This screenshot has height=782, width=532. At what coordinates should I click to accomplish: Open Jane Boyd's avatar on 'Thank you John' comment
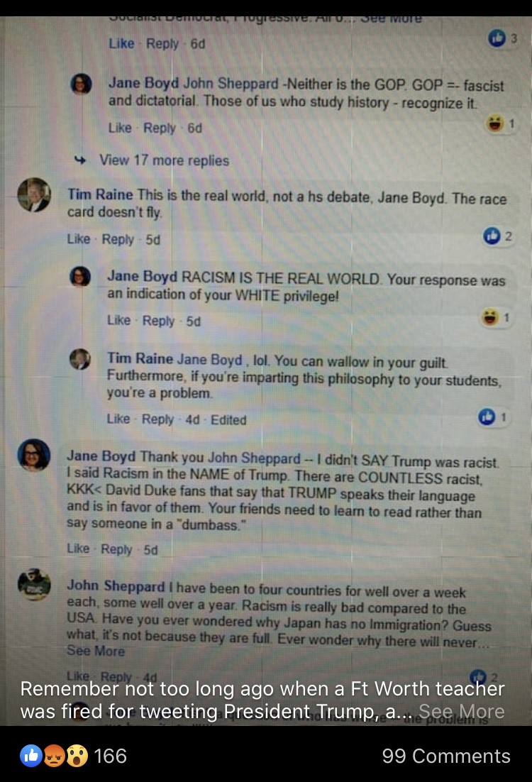click(34, 455)
